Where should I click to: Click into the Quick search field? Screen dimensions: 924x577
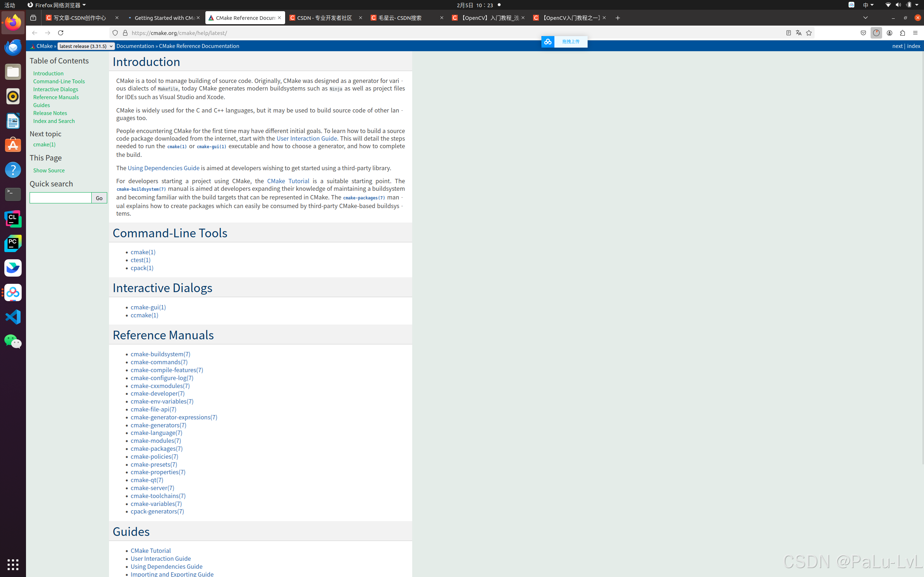60,198
